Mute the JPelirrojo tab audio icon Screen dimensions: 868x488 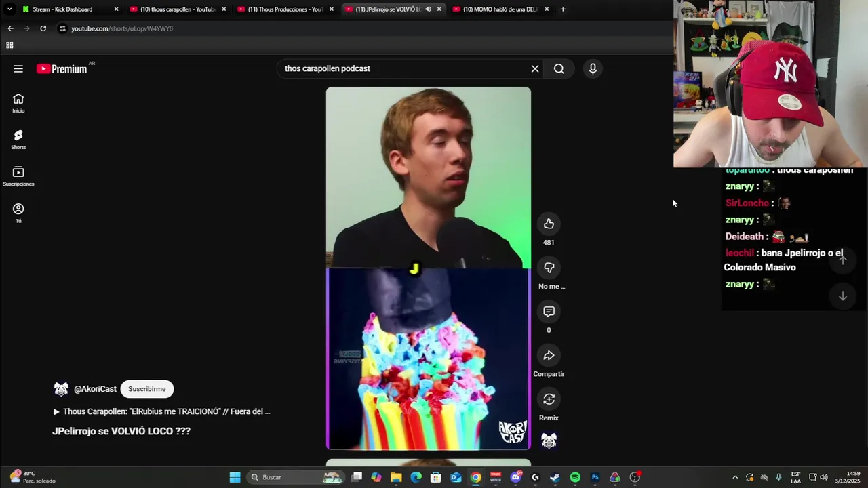click(428, 9)
